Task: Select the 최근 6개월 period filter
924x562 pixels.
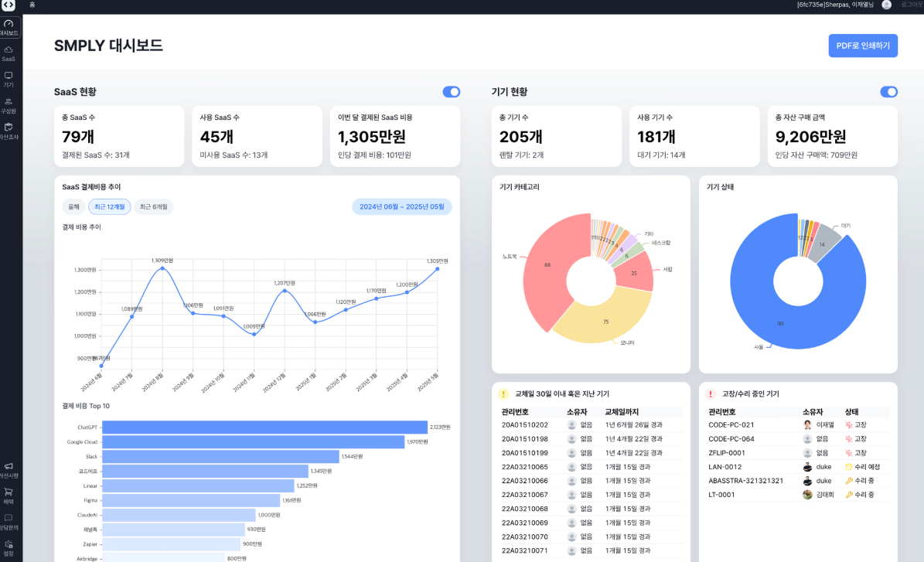Action: click(154, 206)
